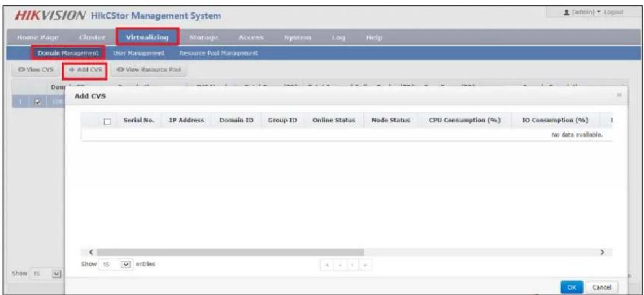This screenshot has width=644, height=295.
Task: Switch to Domain Management tab
Action: point(68,53)
